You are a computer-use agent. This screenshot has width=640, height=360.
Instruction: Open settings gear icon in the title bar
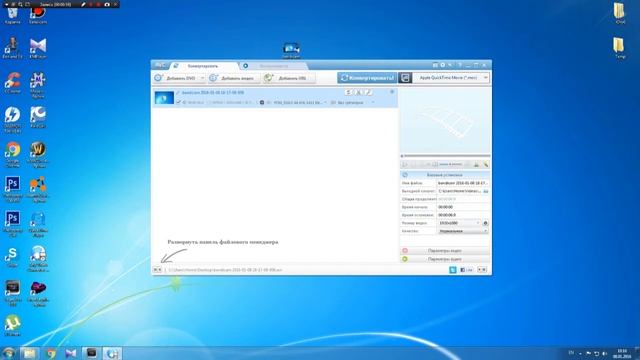pos(442,65)
